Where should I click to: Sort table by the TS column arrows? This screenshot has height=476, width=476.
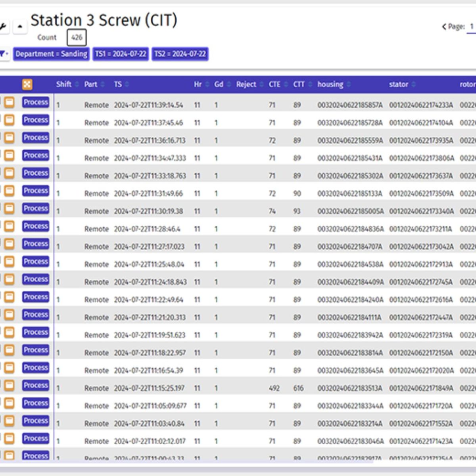click(x=127, y=84)
